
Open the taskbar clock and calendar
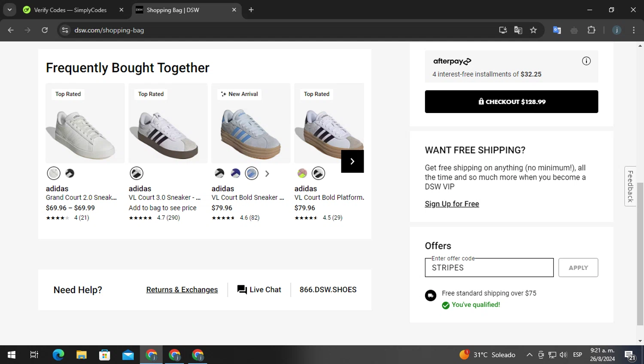[x=602, y=355]
